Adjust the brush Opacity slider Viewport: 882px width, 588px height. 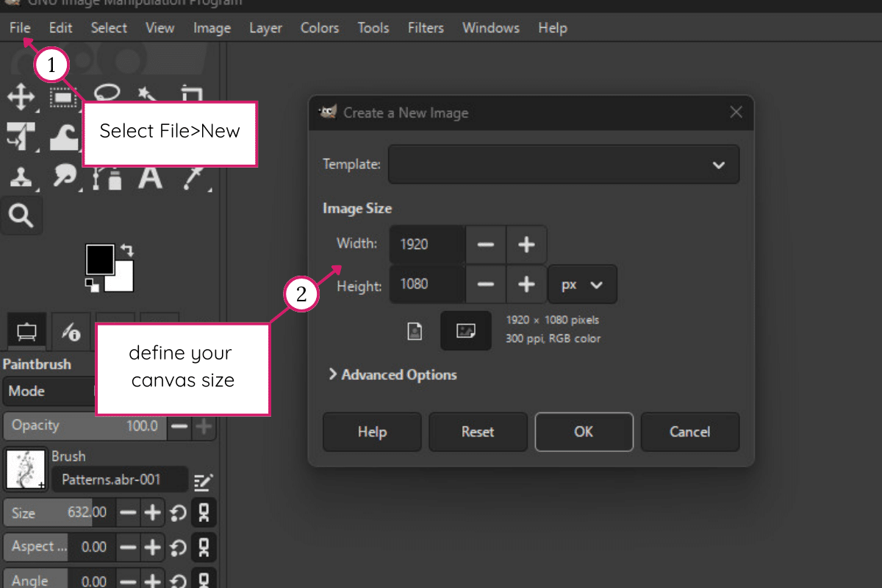(x=85, y=426)
